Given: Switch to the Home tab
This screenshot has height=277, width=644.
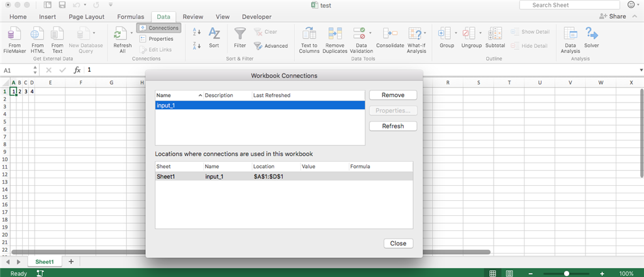Looking at the screenshot, I should 18,17.
